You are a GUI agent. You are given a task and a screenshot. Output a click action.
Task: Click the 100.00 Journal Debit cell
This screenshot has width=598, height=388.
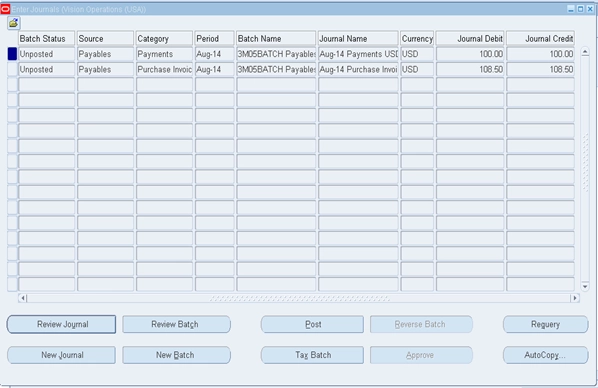(470, 54)
